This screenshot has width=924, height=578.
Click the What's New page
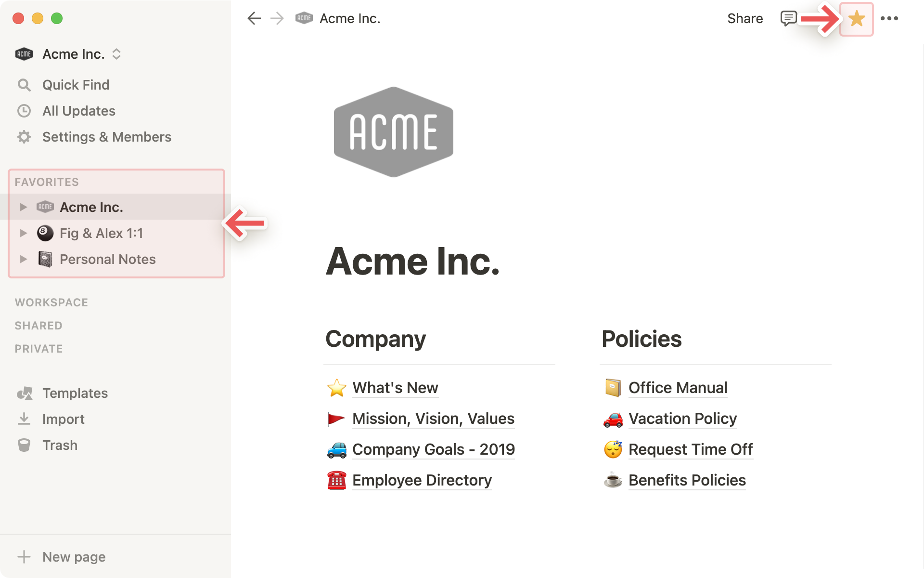coord(393,387)
